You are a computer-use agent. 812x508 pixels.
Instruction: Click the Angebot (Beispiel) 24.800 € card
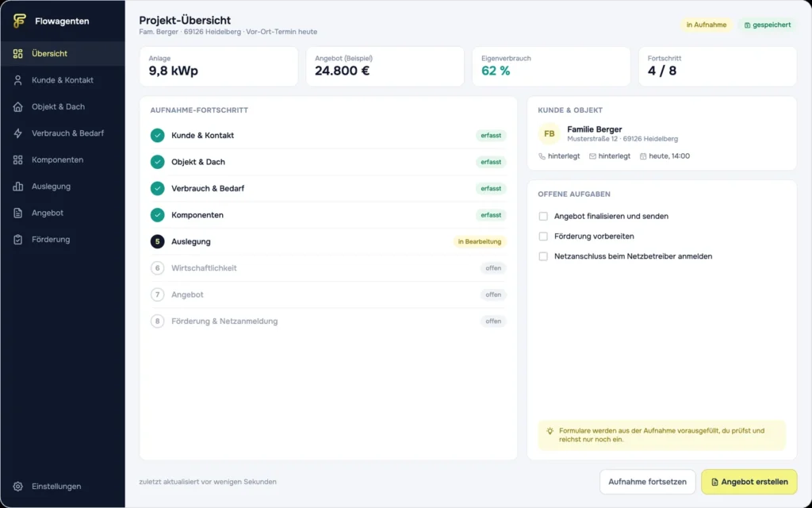[385, 67]
